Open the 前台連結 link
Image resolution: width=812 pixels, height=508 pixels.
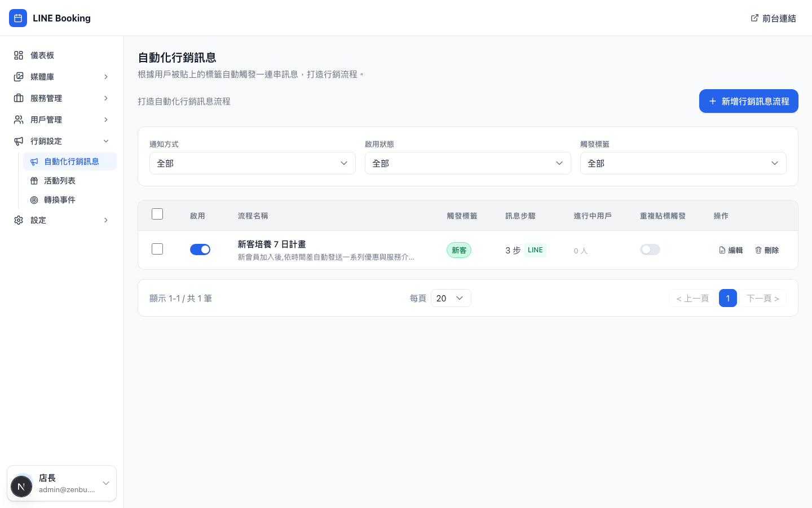(773, 18)
